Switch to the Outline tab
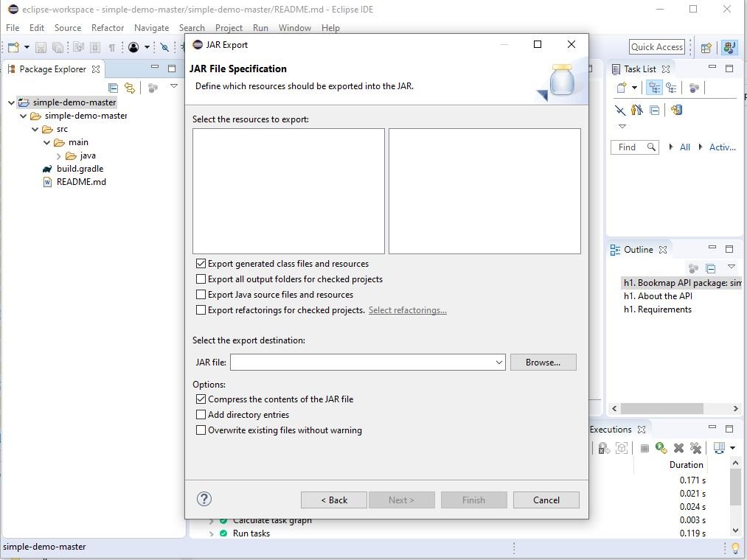The height and width of the screenshot is (560, 747). 638,250
